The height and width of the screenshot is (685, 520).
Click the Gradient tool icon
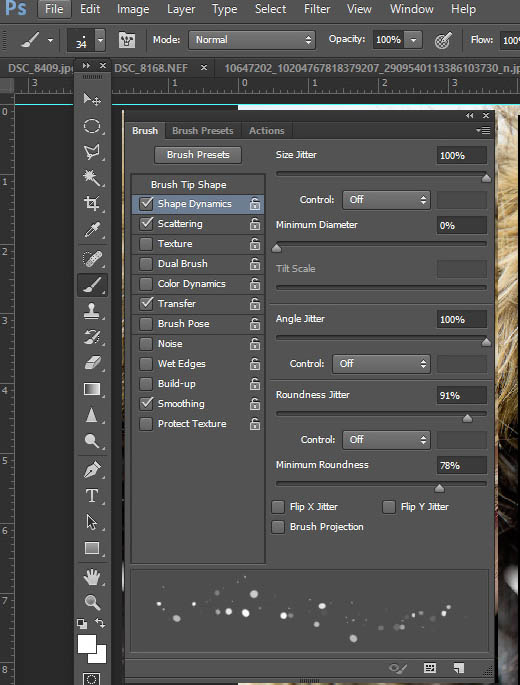[92, 389]
